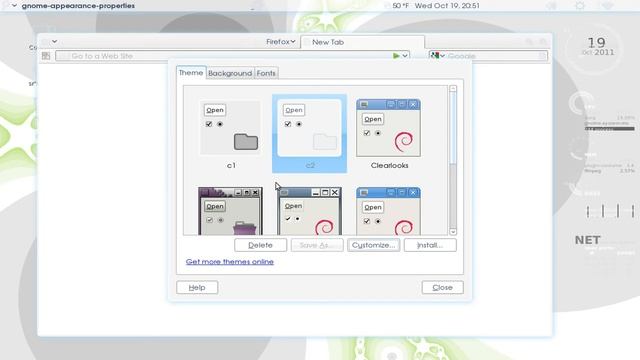Open the search engine selector dropdown

[438, 56]
